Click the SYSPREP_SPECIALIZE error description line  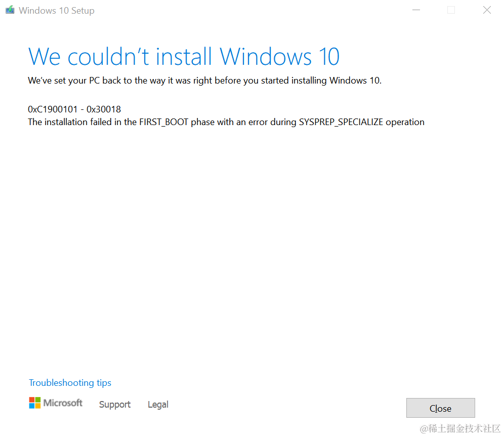(226, 122)
